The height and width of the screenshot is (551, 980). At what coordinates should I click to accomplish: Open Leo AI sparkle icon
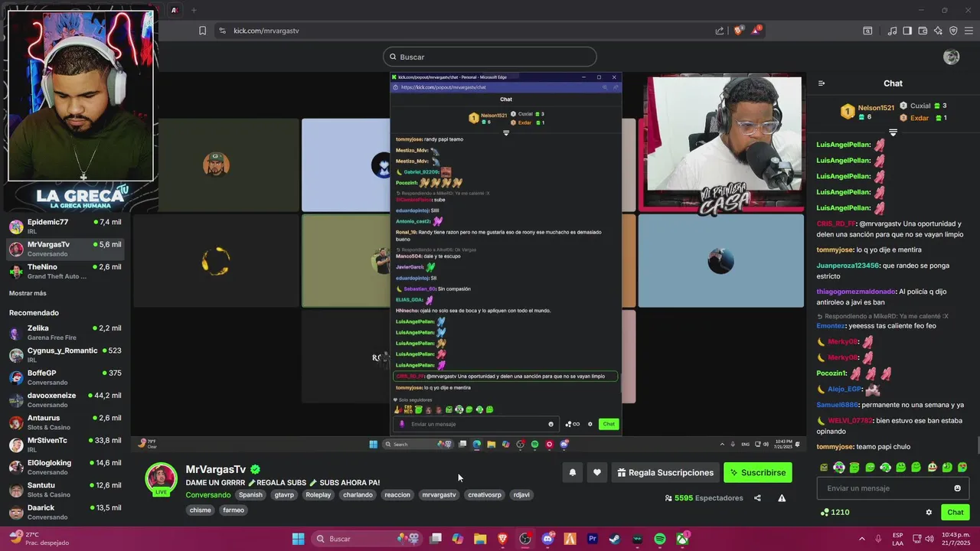[x=938, y=31]
